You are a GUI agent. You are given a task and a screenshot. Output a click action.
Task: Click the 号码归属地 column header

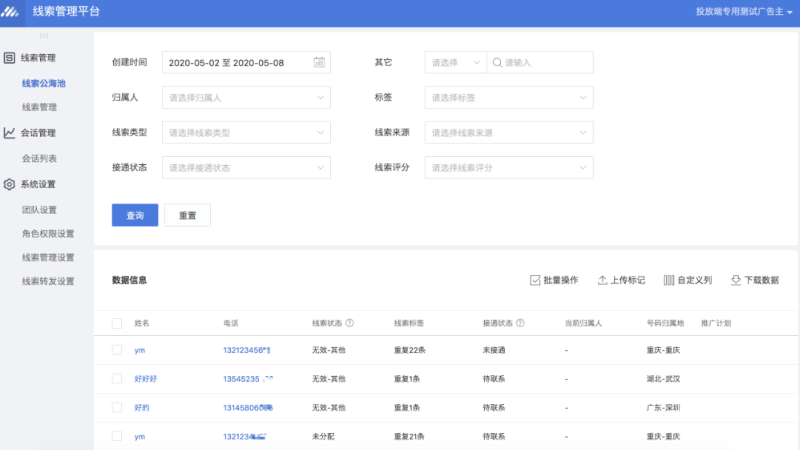pos(665,323)
